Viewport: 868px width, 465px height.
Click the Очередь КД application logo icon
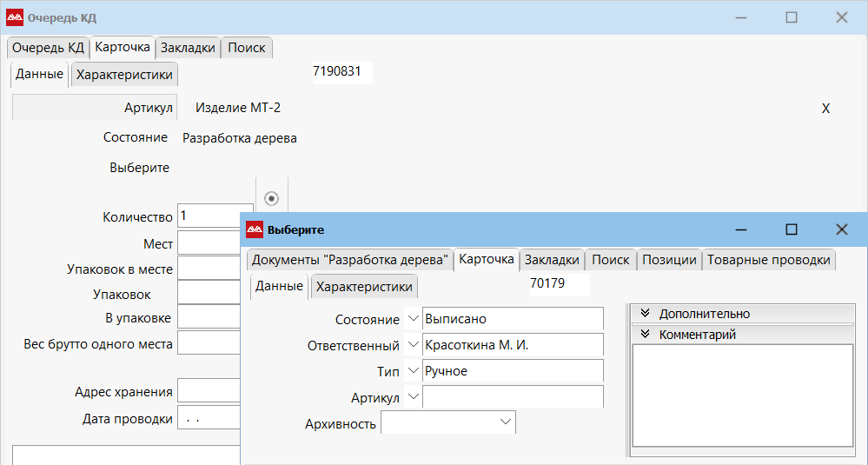(15, 17)
